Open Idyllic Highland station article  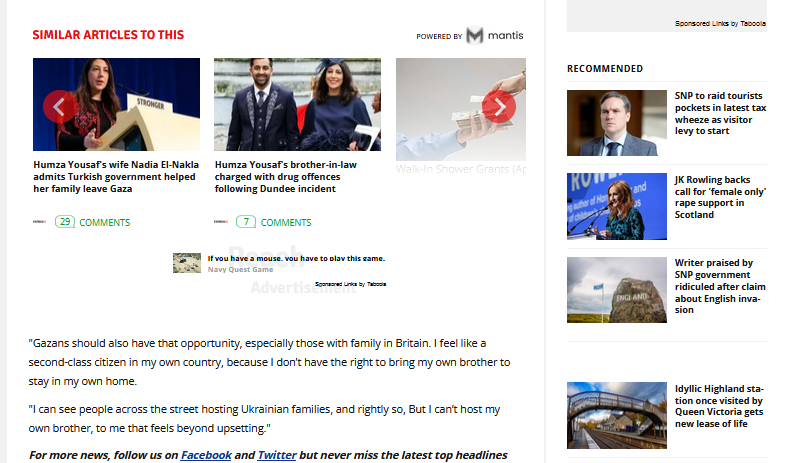pyautogui.click(x=719, y=406)
